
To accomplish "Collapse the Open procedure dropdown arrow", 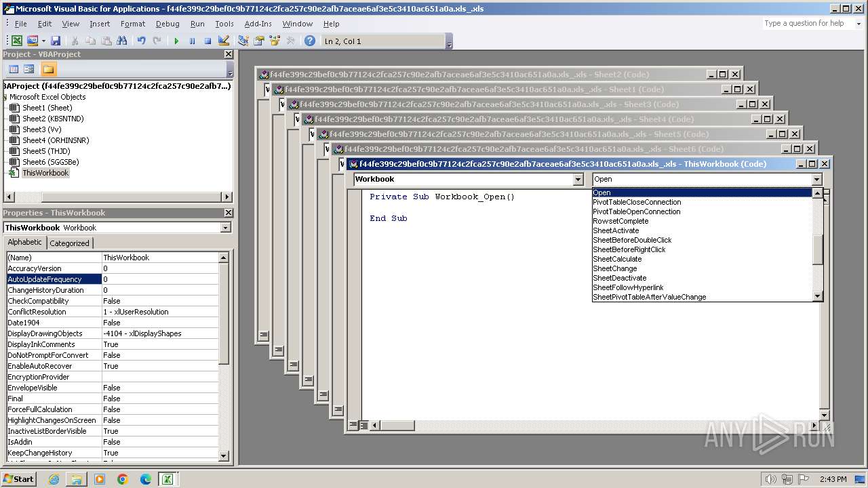I will click(816, 180).
